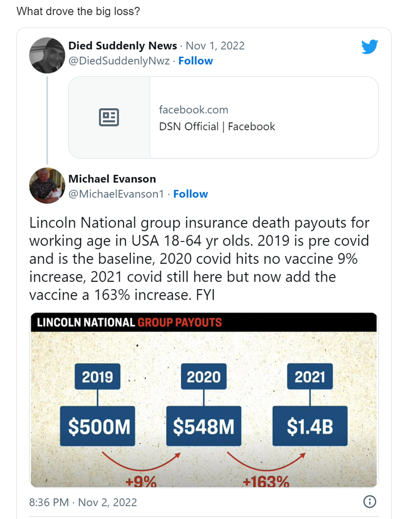Open Michael Evanson profile avatar

47,185
